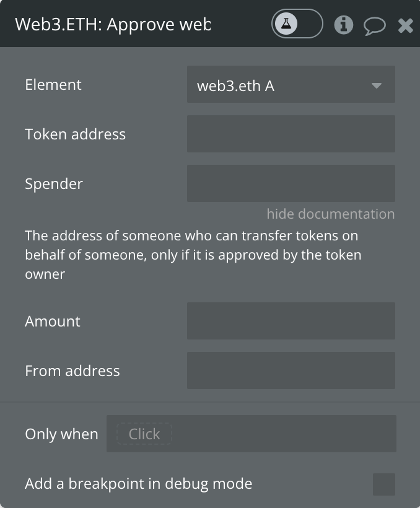The width and height of the screenshot is (420, 508).
Task: Close the Approve action property panel
Action: pyautogui.click(x=405, y=25)
